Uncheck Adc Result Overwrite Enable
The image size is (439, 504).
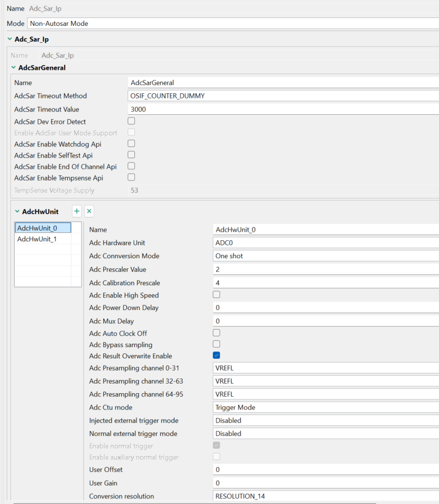tap(216, 355)
